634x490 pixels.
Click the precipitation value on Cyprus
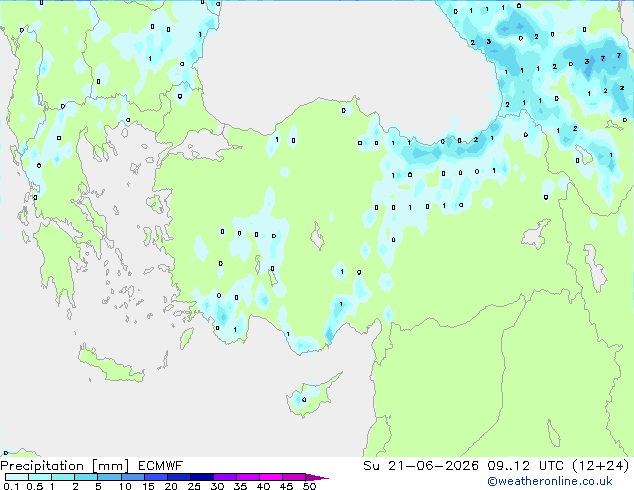coord(304,400)
